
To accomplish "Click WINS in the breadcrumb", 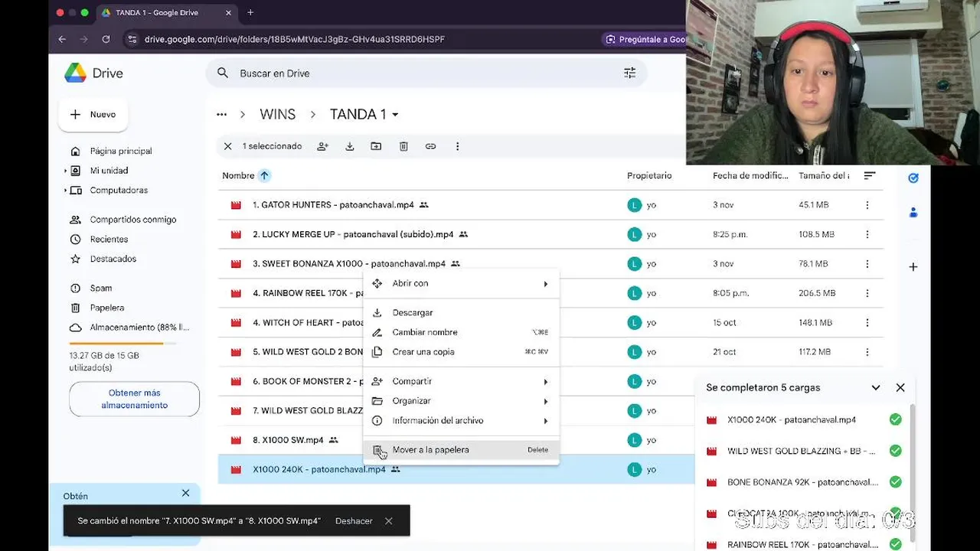I will pos(277,114).
